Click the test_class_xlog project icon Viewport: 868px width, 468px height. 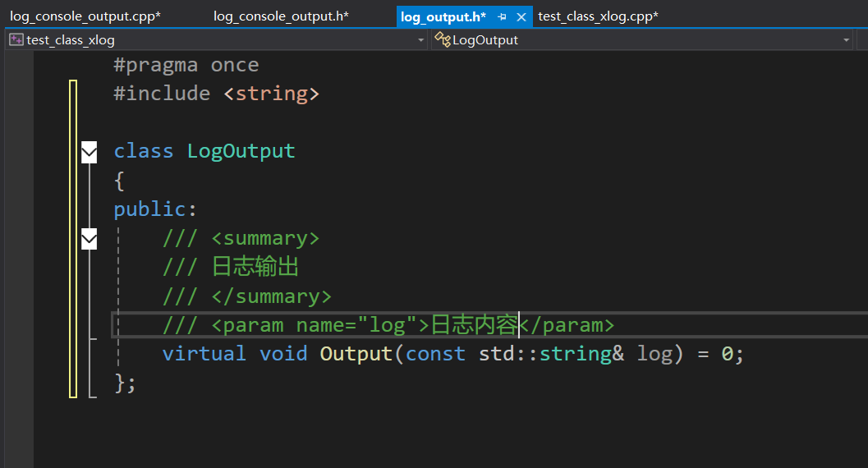[x=16, y=39]
